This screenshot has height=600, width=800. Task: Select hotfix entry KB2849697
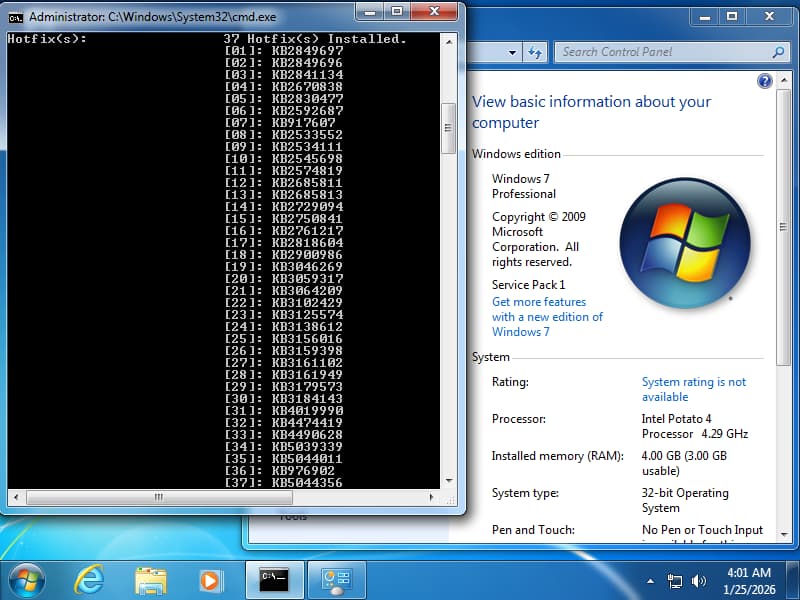[307, 51]
